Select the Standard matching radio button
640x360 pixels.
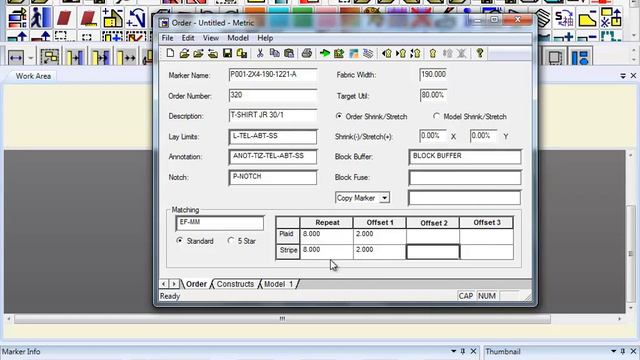point(180,241)
